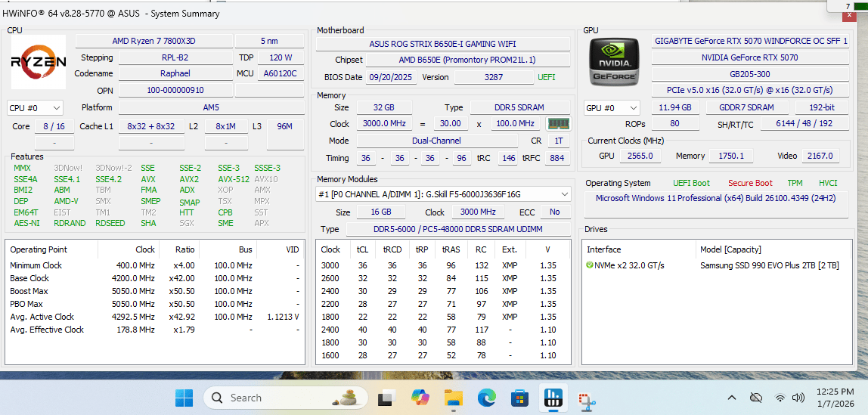Click the GIGABYTE GeForce RTX 5070 field
The image size is (868, 415).
(x=751, y=41)
